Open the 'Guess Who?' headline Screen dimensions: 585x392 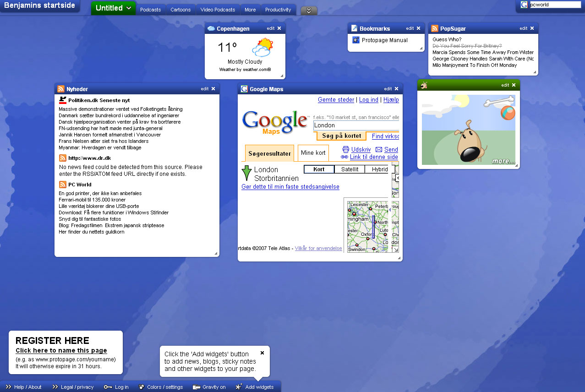click(447, 39)
